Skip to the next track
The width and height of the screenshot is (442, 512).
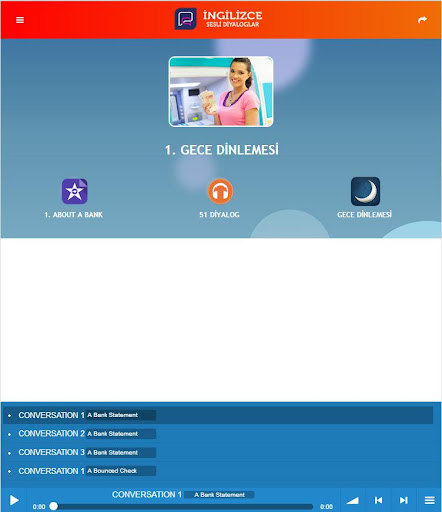(x=404, y=500)
